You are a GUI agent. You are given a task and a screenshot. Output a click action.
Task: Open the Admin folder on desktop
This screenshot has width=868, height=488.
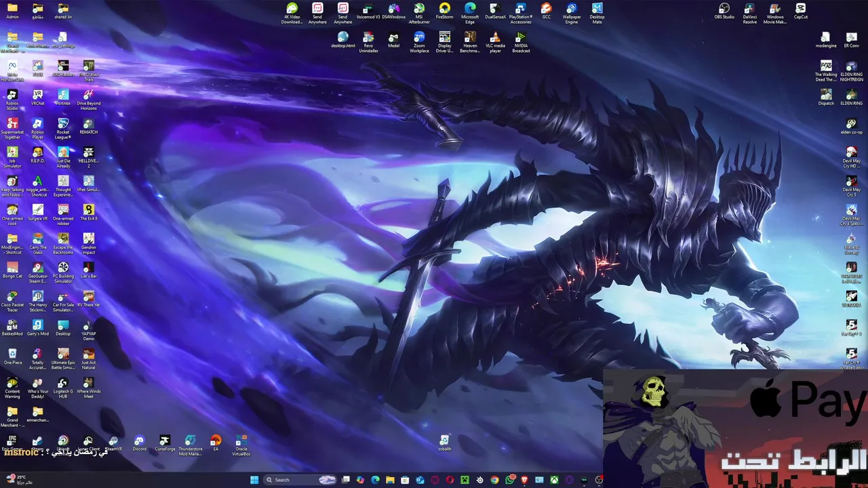pos(12,12)
